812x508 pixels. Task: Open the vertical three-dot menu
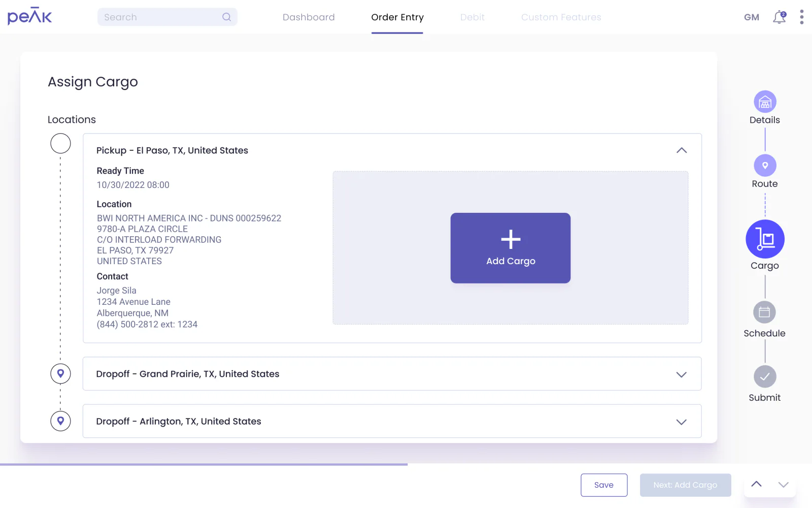[x=801, y=17]
